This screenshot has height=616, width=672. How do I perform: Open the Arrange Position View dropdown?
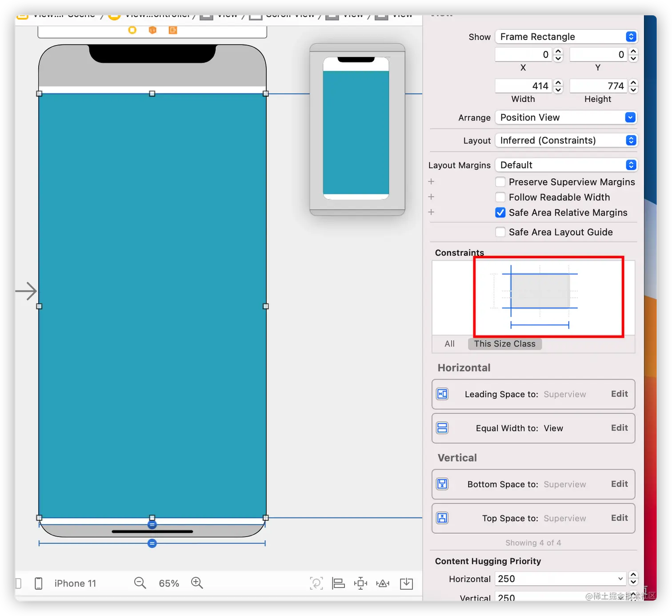click(x=566, y=117)
